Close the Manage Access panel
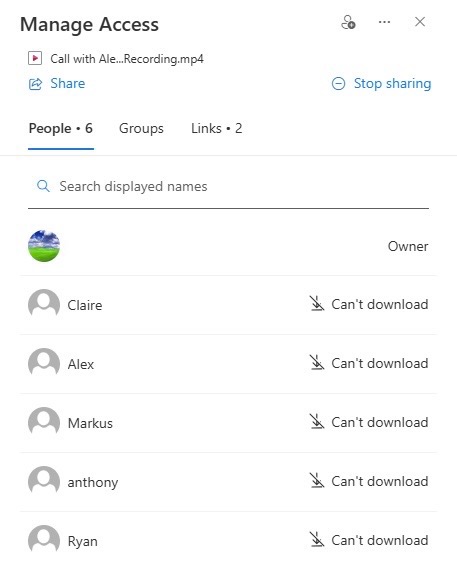This screenshot has width=457, height=570. [x=420, y=22]
